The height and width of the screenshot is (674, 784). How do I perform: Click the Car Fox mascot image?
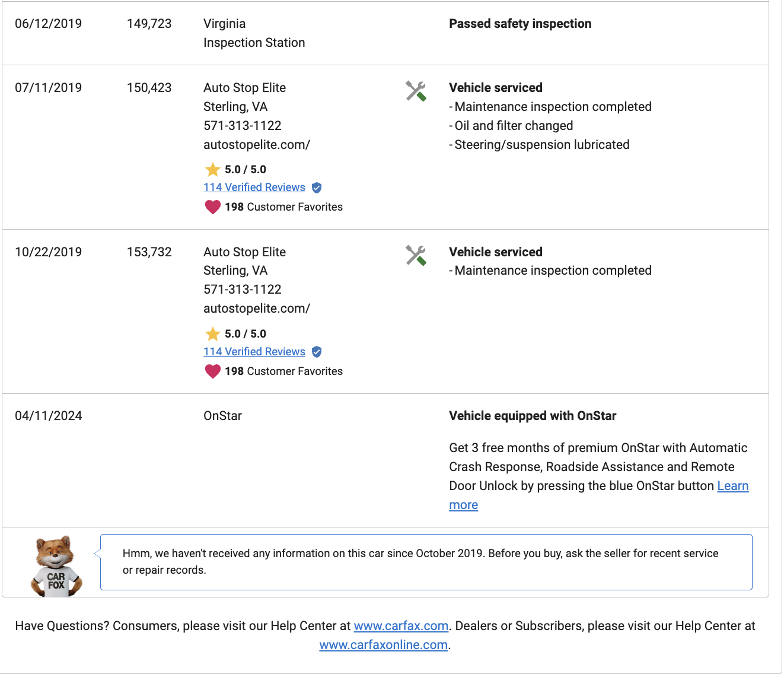56,566
